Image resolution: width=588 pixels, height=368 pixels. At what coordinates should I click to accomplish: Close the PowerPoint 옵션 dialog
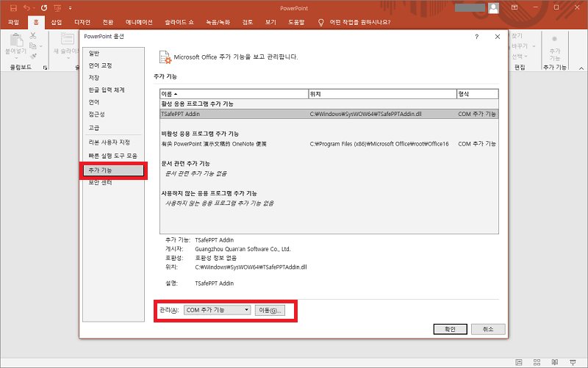(498, 37)
